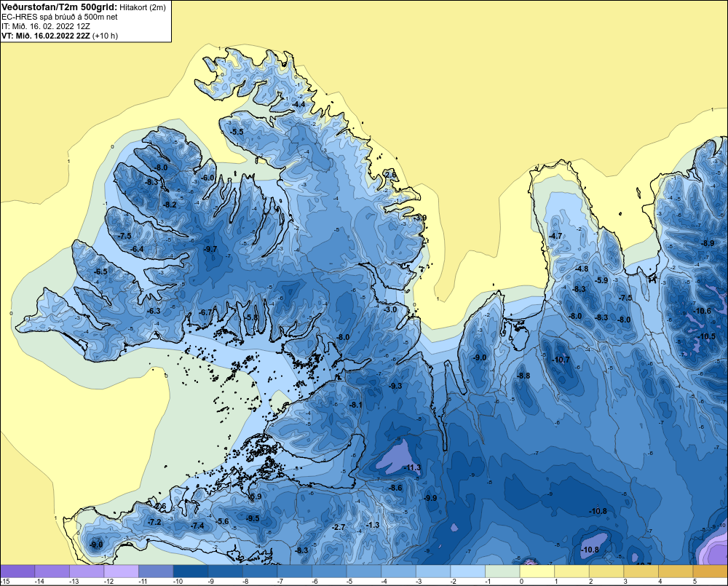Click the -9 to -8 legend swatch
Viewport: 728px width, 586px height.
pyautogui.click(x=225, y=571)
